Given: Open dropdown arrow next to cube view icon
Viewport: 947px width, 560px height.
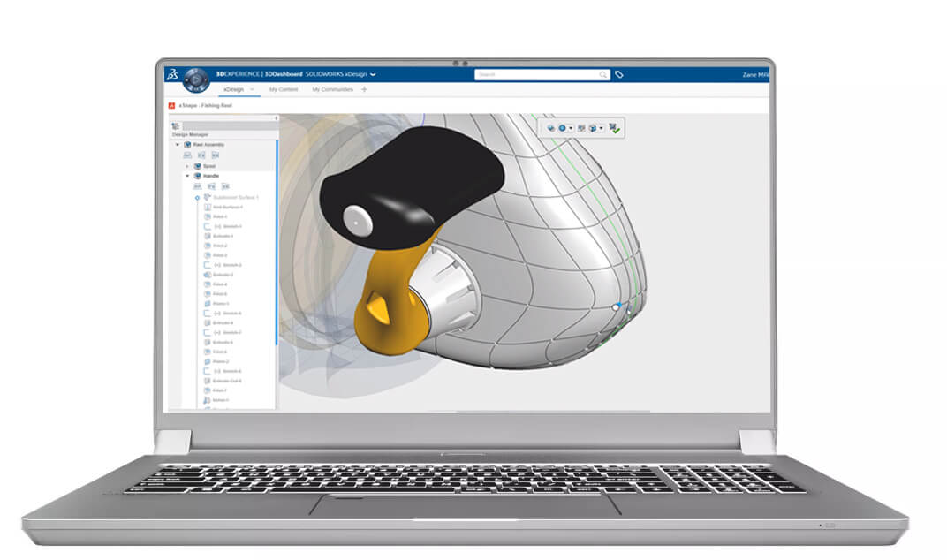Looking at the screenshot, I should [x=601, y=128].
